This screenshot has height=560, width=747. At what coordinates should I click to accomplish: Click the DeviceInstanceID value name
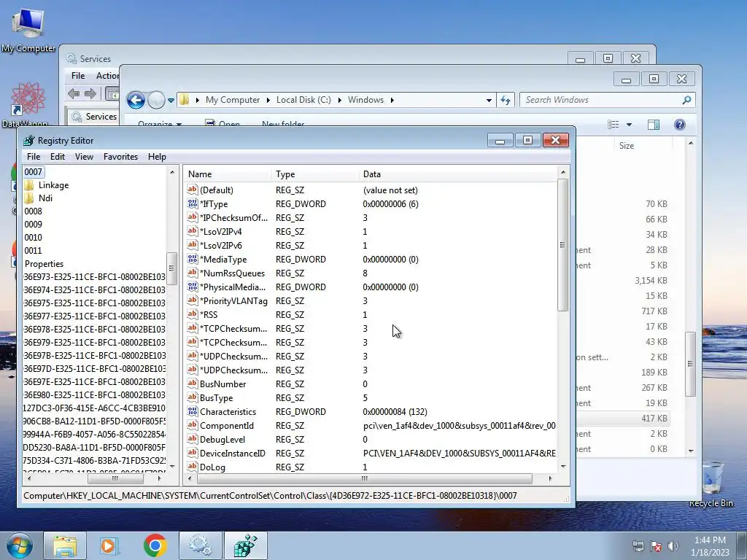point(233,454)
